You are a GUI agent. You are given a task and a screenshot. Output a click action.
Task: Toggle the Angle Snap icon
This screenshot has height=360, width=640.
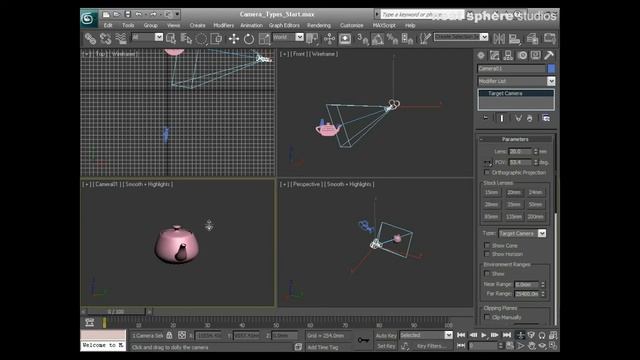[x=378, y=39]
